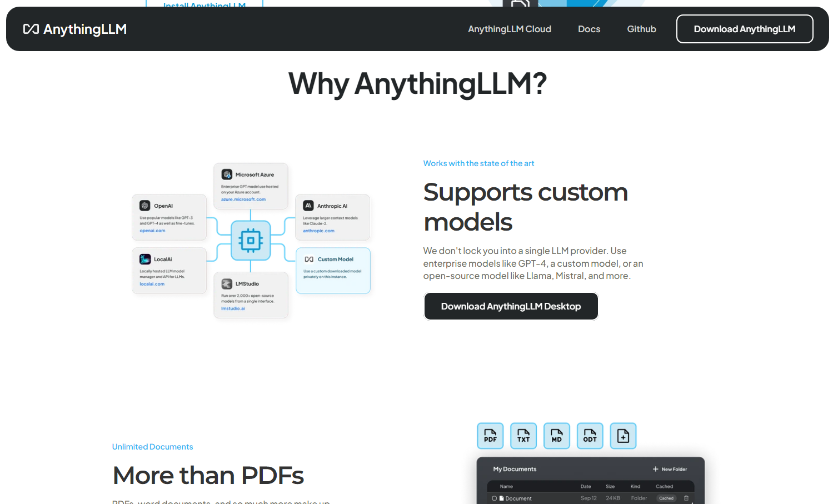This screenshot has width=833, height=504.
Task: Click the openai.com link text
Action: [x=152, y=231]
